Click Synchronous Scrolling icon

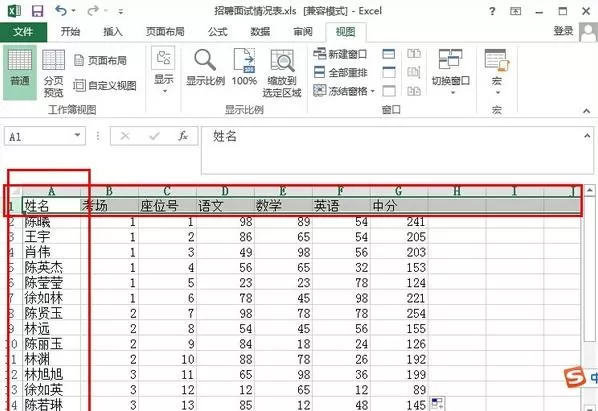[x=414, y=72]
